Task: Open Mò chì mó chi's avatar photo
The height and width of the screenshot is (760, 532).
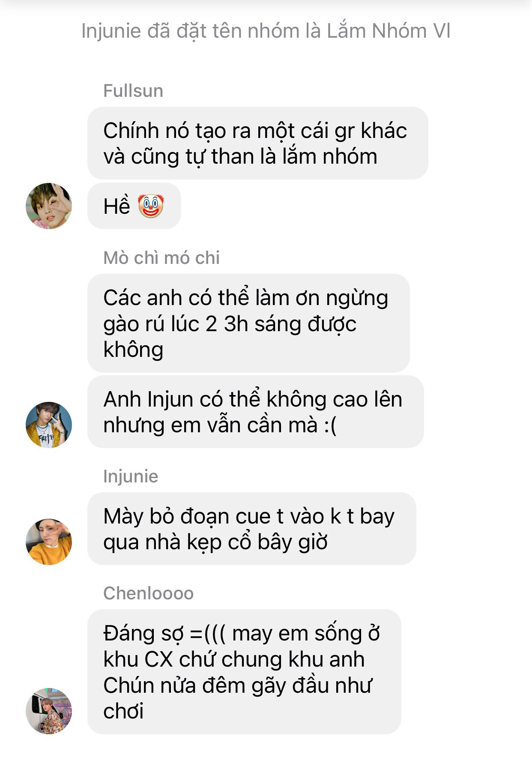Action: (x=49, y=425)
